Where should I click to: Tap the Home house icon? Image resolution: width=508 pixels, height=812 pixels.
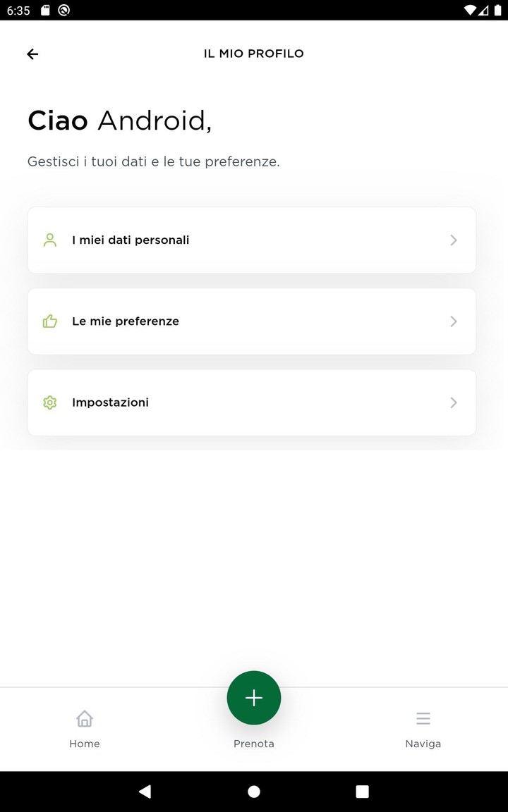[85, 718]
